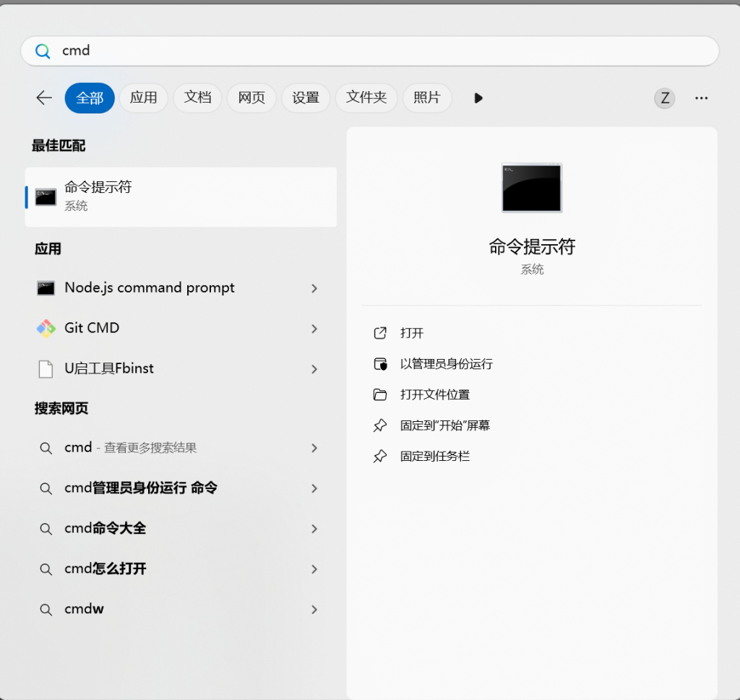Select U启工具Fbinst from app results

pyautogui.click(x=111, y=368)
